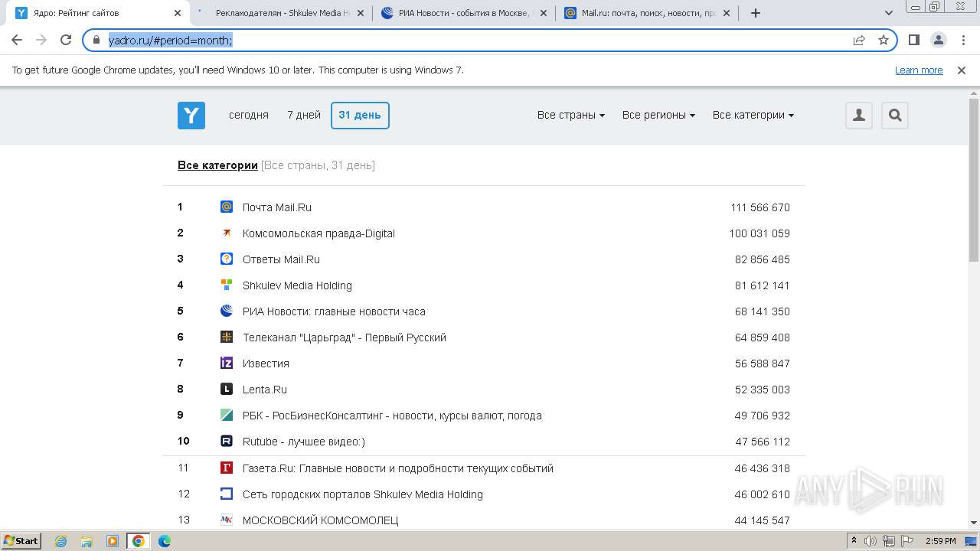This screenshot has width=980, height=551.
Task: Open Microsoft Edge from taskbar
Action: 164,541
